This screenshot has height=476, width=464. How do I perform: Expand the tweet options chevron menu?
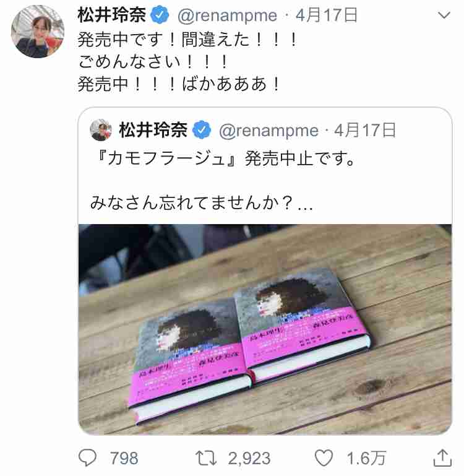coord(444,15)
